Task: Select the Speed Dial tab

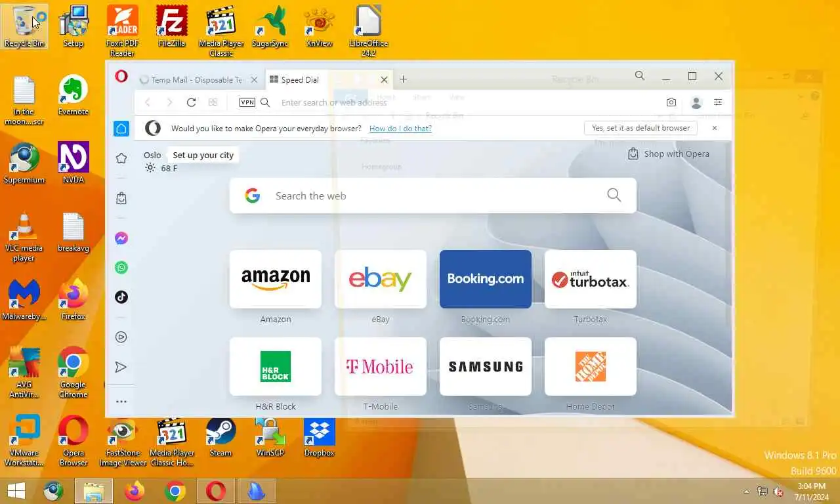Action: (x=330, y=80)
